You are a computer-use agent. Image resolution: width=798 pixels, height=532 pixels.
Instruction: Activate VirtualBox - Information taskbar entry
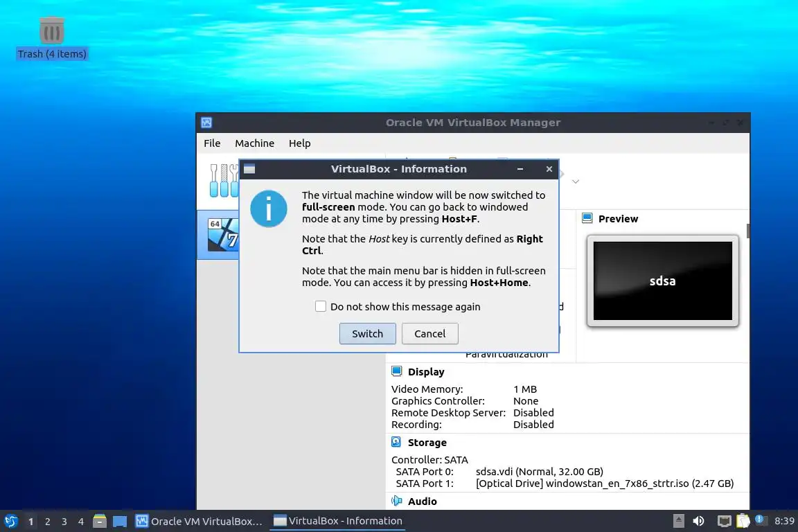click(x=338, y=521)
